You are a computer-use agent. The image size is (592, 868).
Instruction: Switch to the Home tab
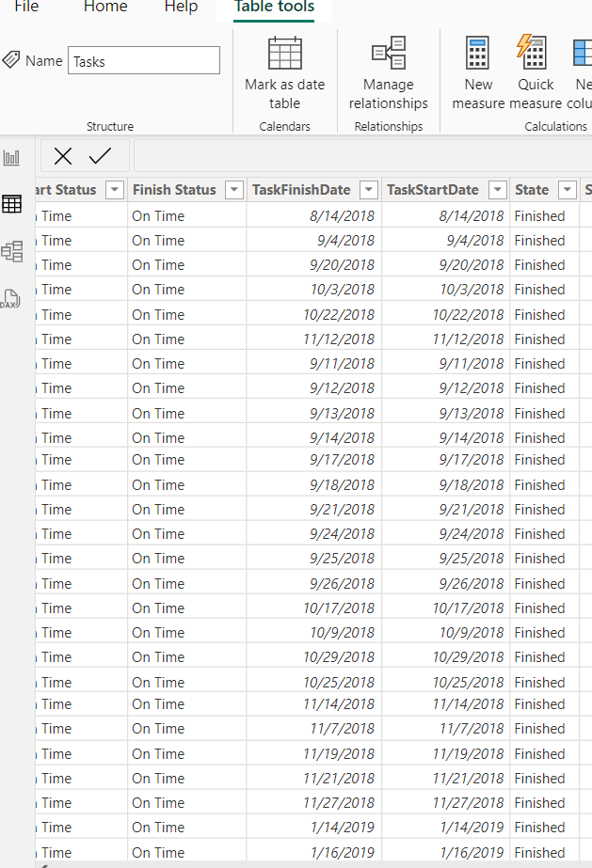[105, 7]
